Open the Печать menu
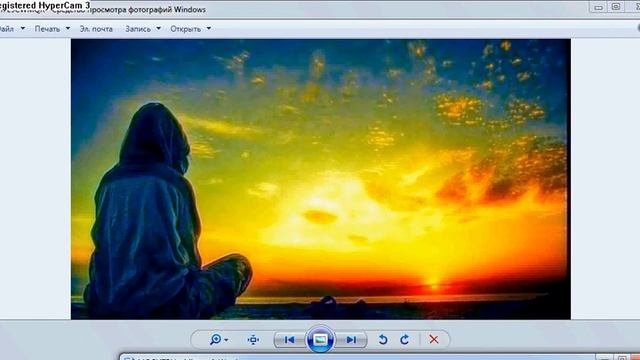Image resolution: width=640 pixels, height=360 pixels. [x=47, y=29]
